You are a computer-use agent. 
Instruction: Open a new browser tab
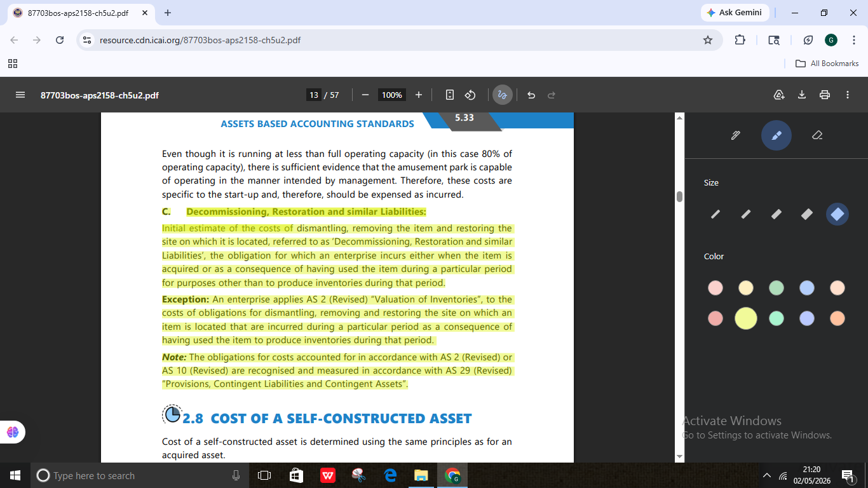[168, 13]
